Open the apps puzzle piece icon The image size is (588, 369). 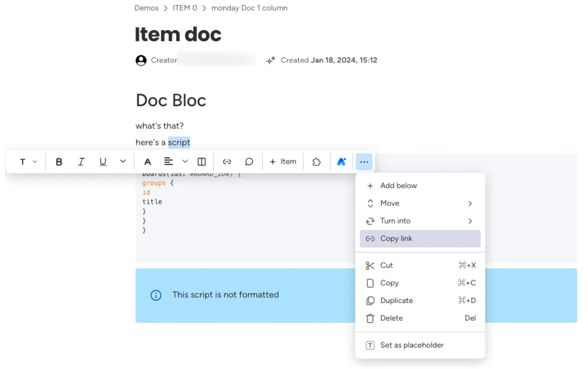point(317,162)
